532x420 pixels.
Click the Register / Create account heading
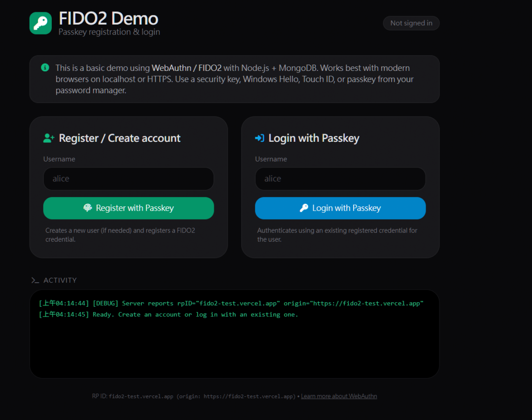click(x=120, y=138)
